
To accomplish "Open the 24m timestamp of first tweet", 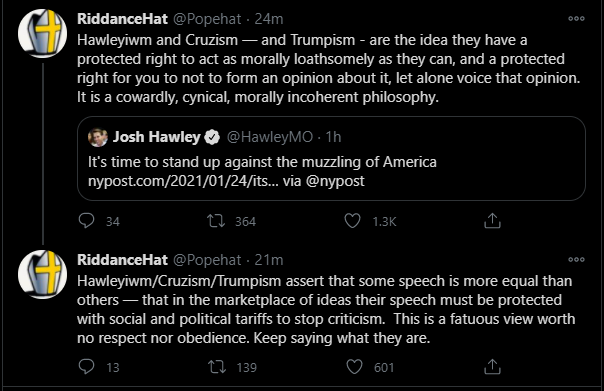I will click(x=269, y=19).
